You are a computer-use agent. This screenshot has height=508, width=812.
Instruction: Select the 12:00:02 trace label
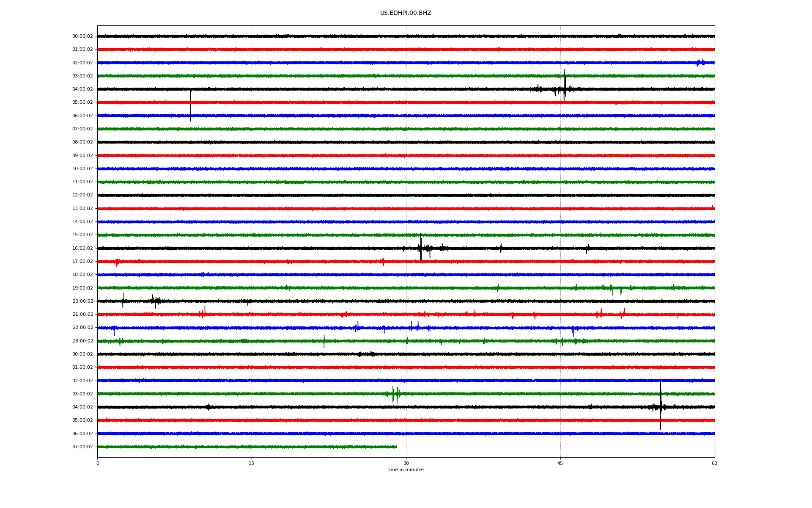[82, 195]
